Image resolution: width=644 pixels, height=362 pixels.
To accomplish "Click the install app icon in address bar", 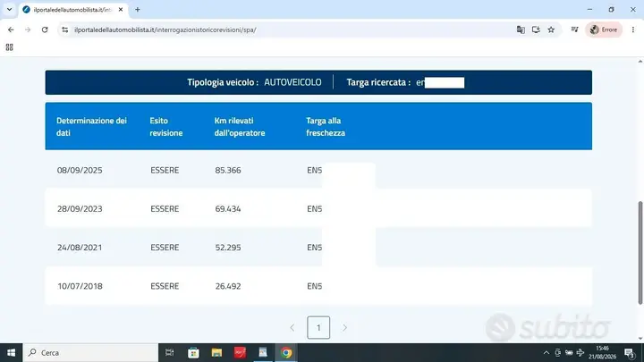I will [x=536, y=29].
